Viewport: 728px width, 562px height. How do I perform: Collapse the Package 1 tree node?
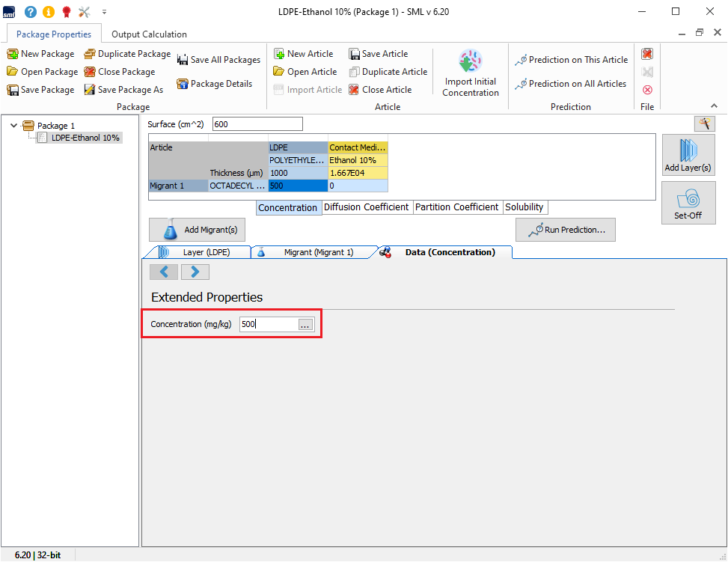[14, 126]
